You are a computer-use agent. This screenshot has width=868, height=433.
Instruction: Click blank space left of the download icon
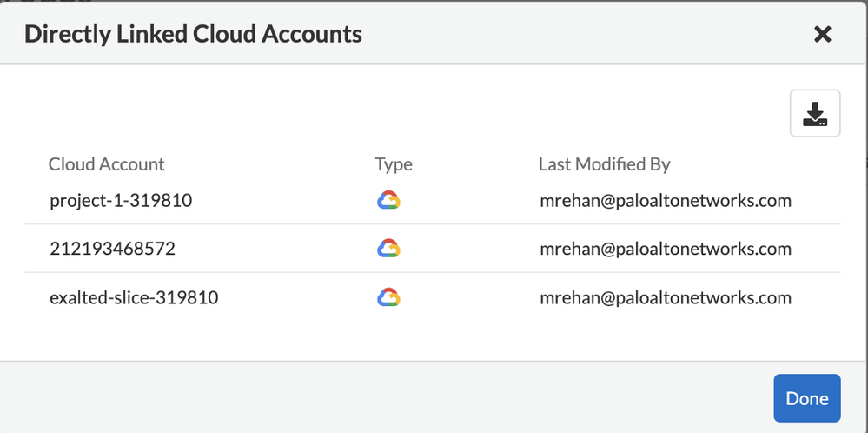click(x=434, y=114)
